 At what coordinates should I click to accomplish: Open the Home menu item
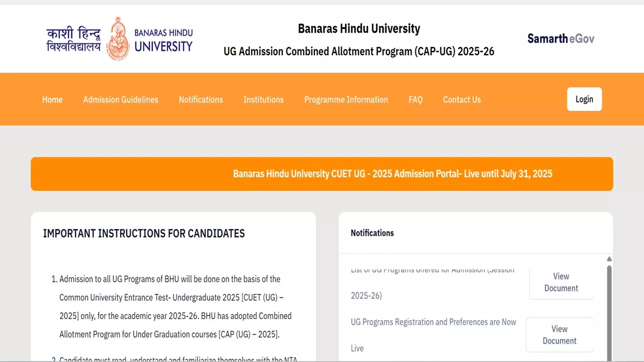click(52, 100)
